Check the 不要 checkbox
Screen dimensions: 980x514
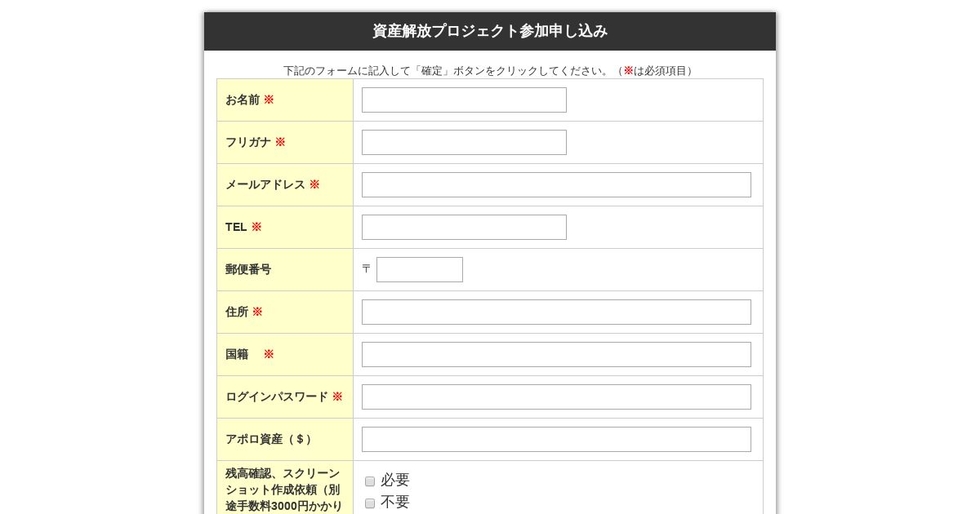coord(370,503)
